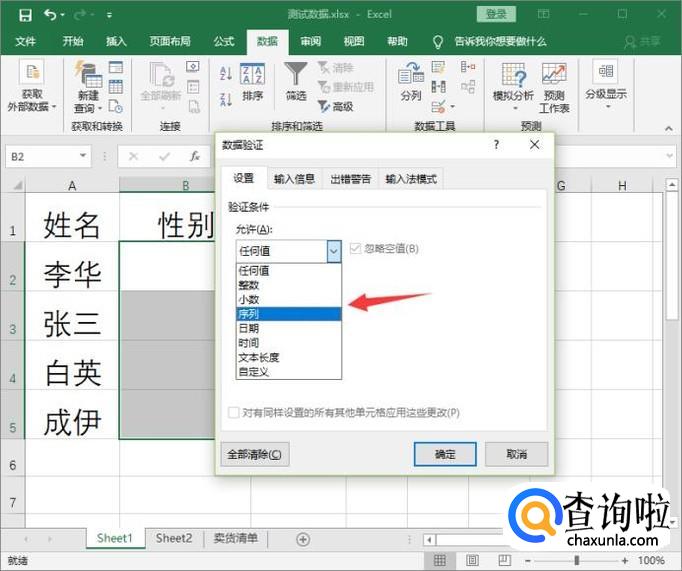The width and height of the screenshot is (682, 571).
Task: Switch to Page Layout view
Action: pyautogui.click(x=472, y=560)
